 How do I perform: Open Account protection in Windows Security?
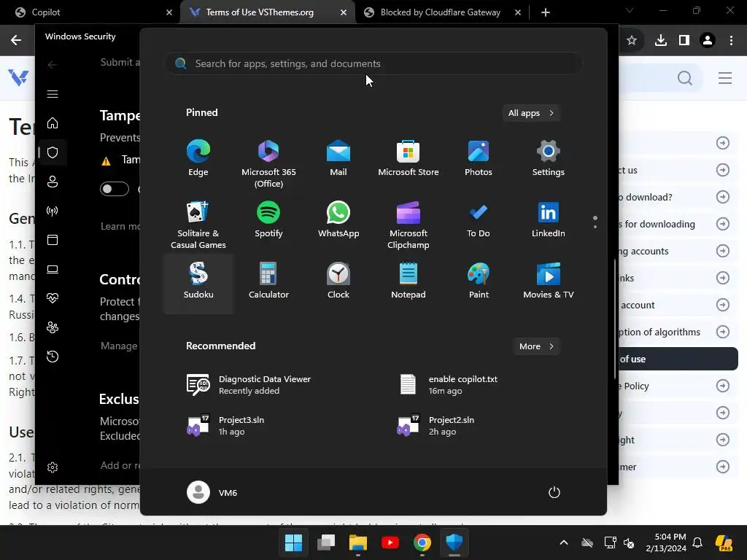click(x=53, y=182)
